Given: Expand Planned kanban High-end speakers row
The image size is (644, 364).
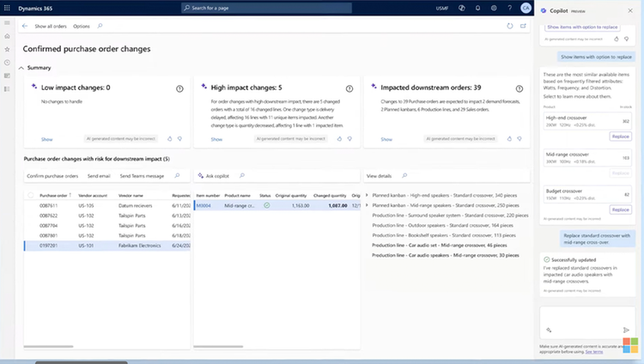Looking at the screenshot, I should click(367, 195).
